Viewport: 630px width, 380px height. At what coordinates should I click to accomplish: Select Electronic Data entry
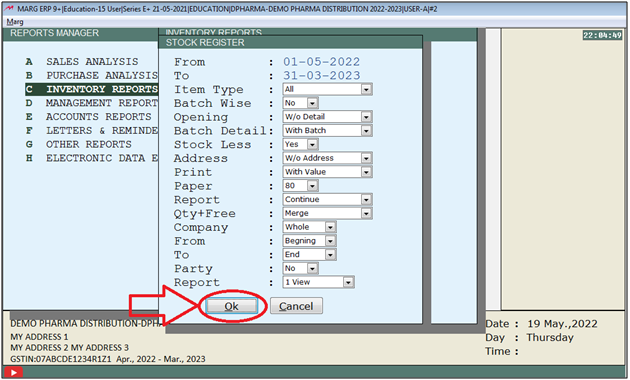pos(92,158)
